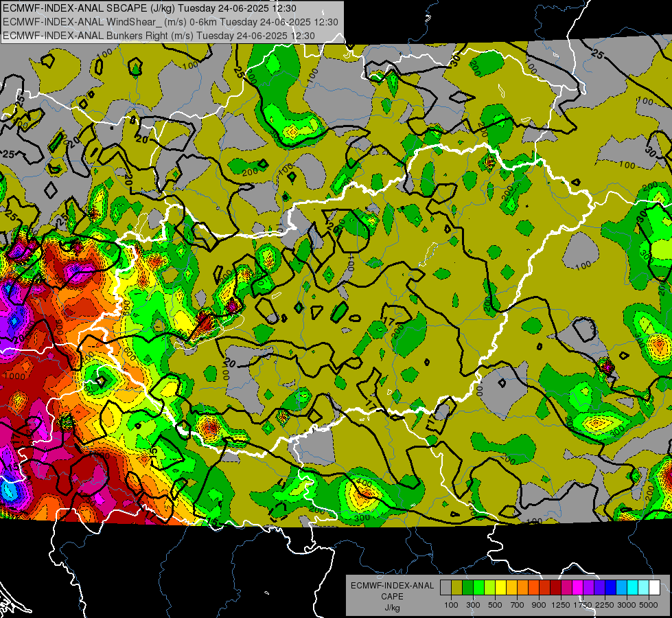672x618 pixels.
Task: Select the purple legend swatch after magenta
Action: pos(589,587)
